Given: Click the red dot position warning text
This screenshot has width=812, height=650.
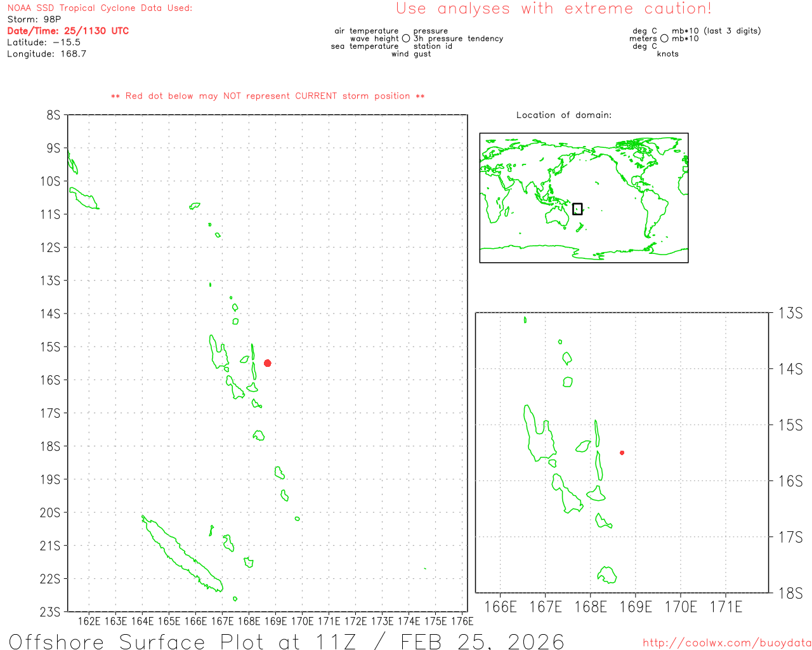Looking at the screenshot, I should 268,96.
